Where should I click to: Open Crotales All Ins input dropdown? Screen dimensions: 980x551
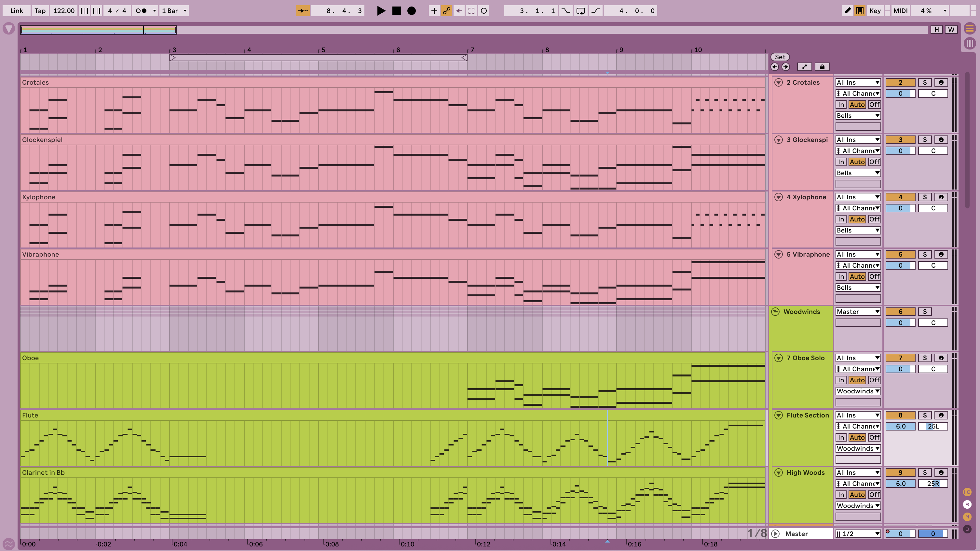pos(858,82)
